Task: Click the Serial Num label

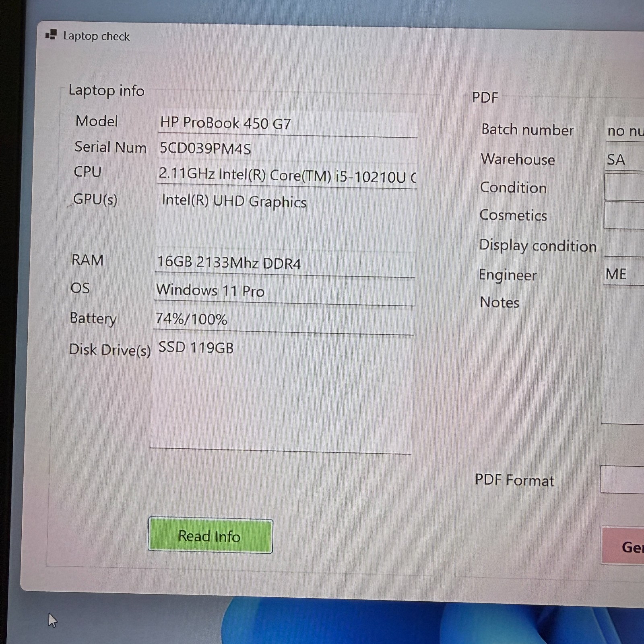Action: point(110,147)
